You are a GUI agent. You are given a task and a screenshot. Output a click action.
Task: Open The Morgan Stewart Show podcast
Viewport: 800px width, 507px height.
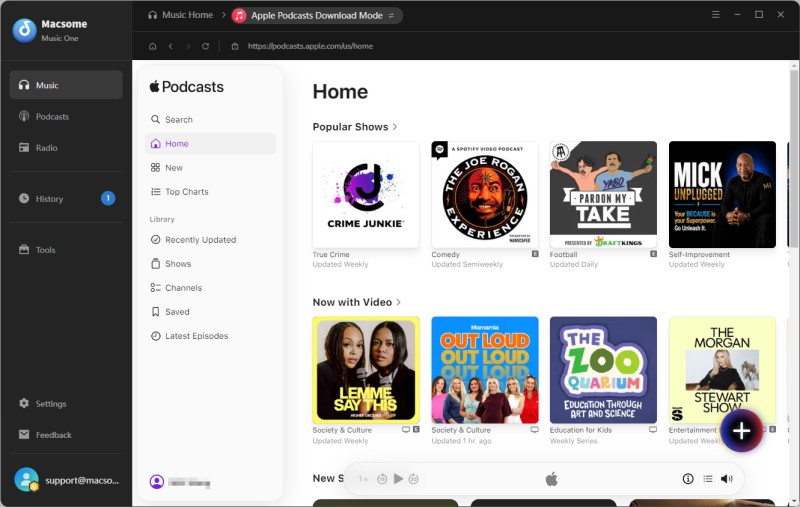[722, 370]
